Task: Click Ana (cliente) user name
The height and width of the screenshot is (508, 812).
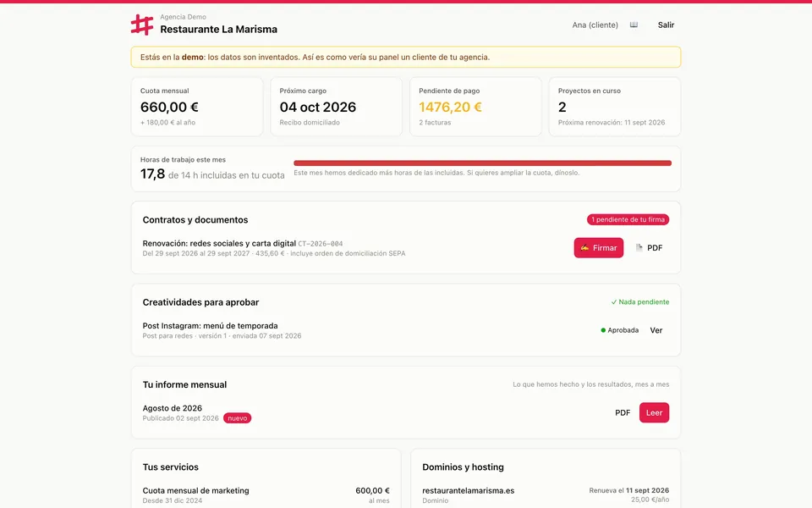Action: click(x=595, y=25)
